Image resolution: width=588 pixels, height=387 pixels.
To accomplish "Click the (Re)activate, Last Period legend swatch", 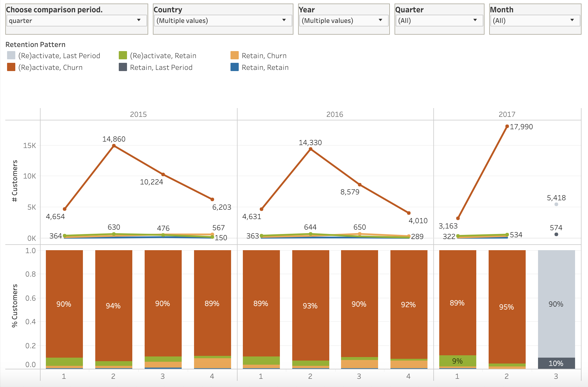I will [11, 55].
